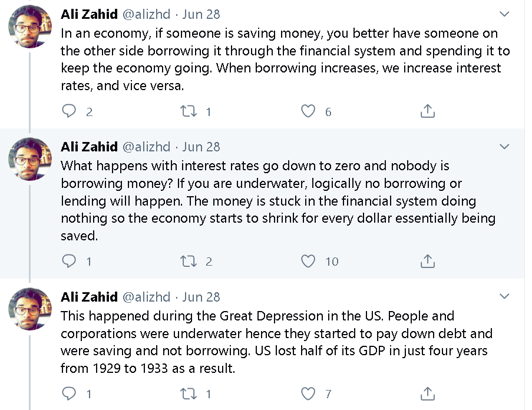
Task: Like the tweet with 10 likes
Action: coord(308,261)
